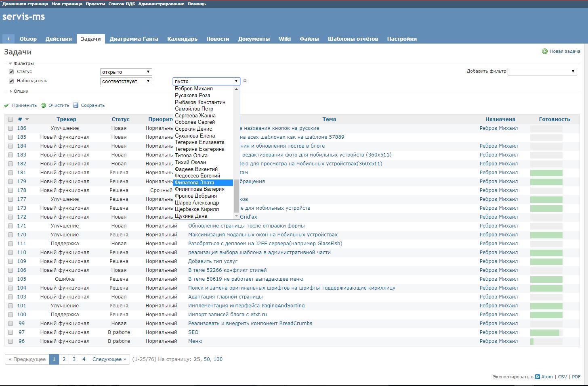Open the Добавить фильтр dropdown
This screenshot has height=386, width=588.
pyautogui.click(x=542, y=71)
